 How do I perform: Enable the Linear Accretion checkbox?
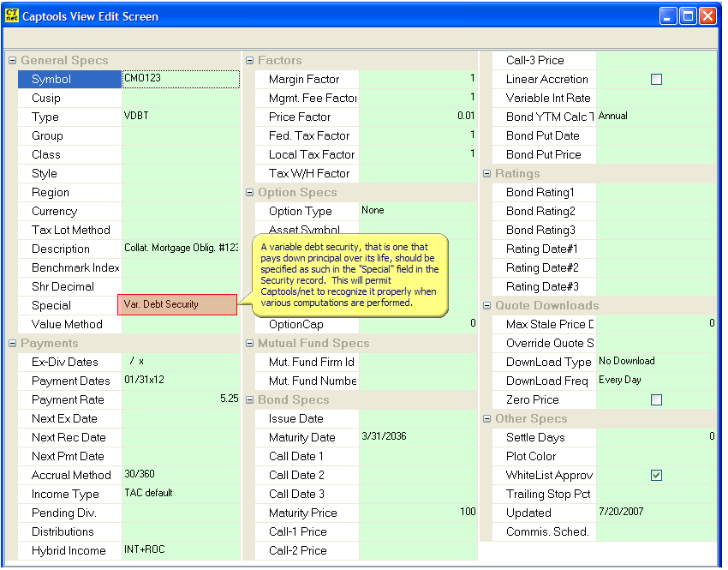(x=656, y=80)
